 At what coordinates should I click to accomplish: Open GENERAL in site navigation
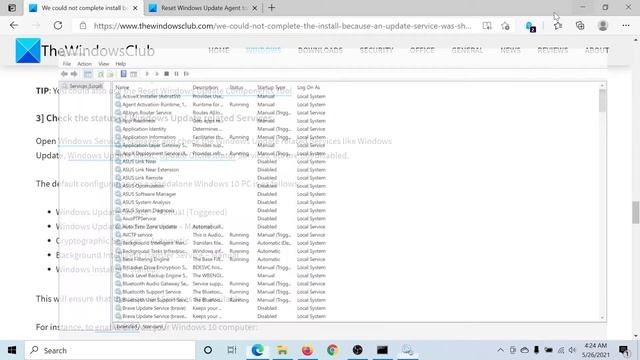(x=467, y=50)
